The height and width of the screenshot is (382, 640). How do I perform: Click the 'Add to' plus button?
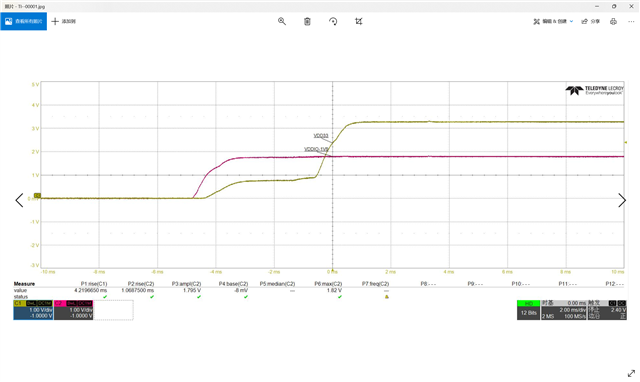(x=64, y=21)
